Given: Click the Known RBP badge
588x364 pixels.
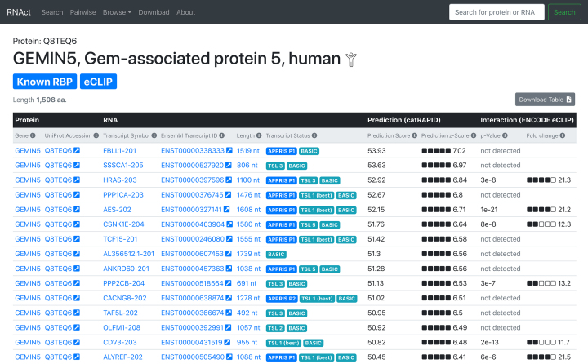Looking at the screenshot, I should 44,82.
